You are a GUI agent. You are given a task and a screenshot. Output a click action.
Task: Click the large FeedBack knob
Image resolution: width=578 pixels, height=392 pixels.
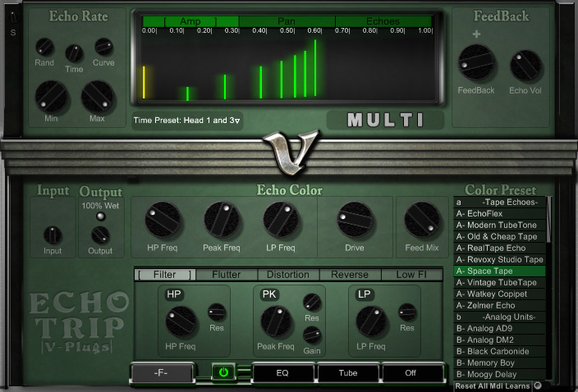click(x=476, y=62)
